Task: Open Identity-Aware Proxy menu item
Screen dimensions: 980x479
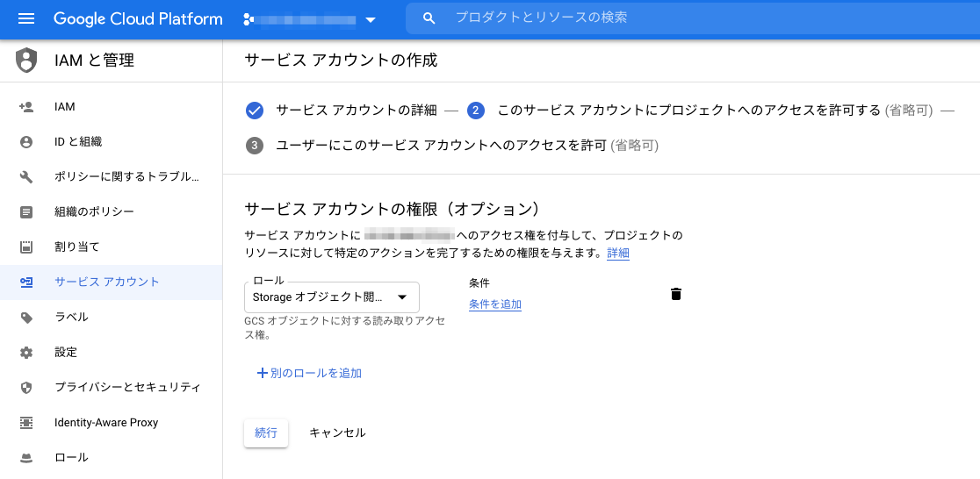Action: 112,423
